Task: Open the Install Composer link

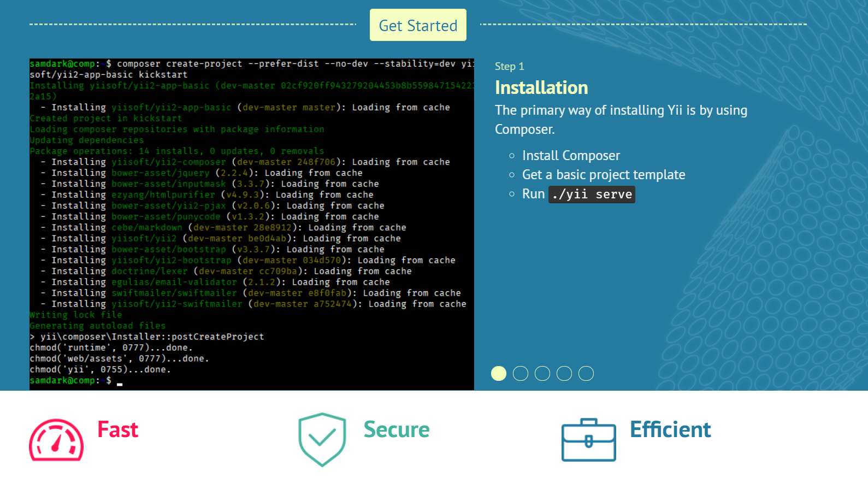Action: (571, 156)
